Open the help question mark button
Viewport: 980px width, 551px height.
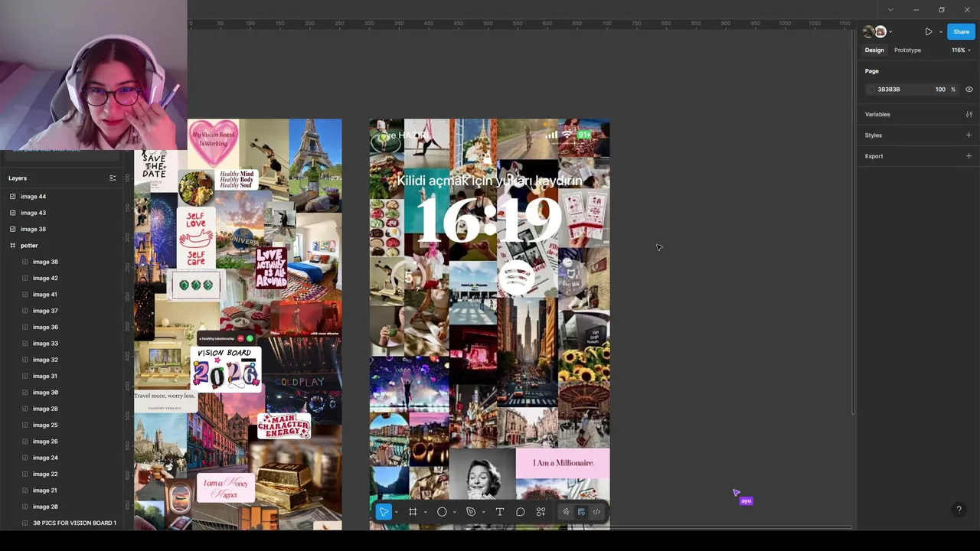959,510
